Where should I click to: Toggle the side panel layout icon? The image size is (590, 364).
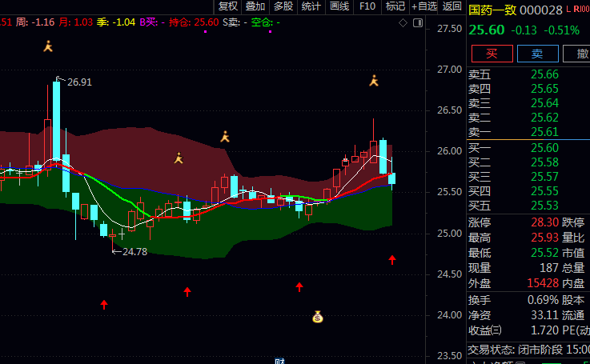coord(418,23)
